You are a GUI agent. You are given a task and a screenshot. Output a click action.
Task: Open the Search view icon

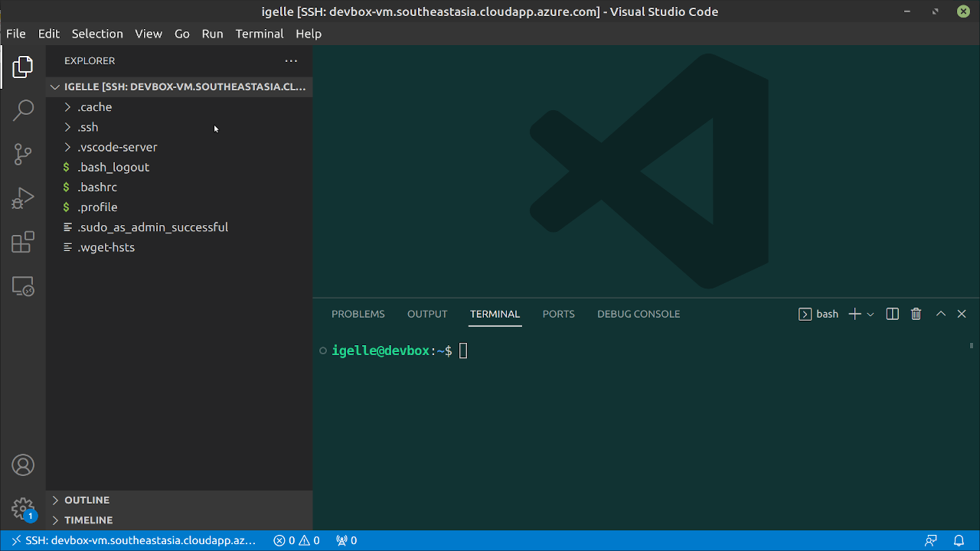23,110
